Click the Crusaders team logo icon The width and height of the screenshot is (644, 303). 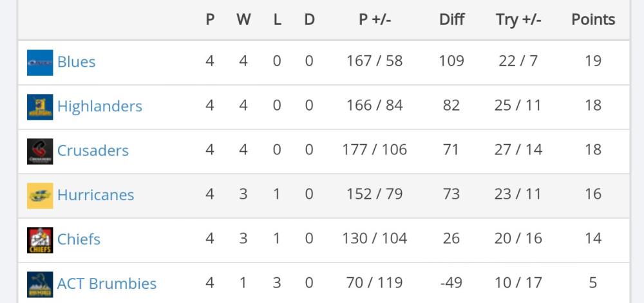pos(40,151)
